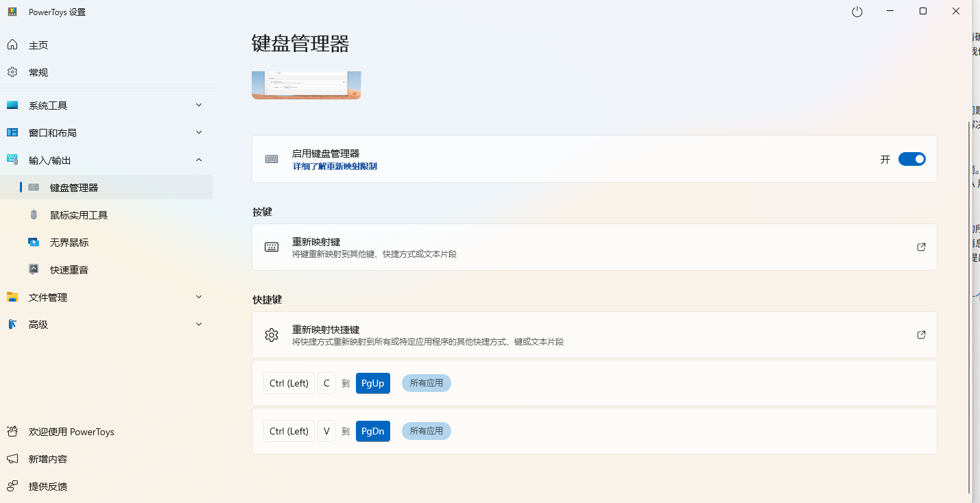
Task: Click 所有应用 tag in PgUp row
Action: click(427, 383)
